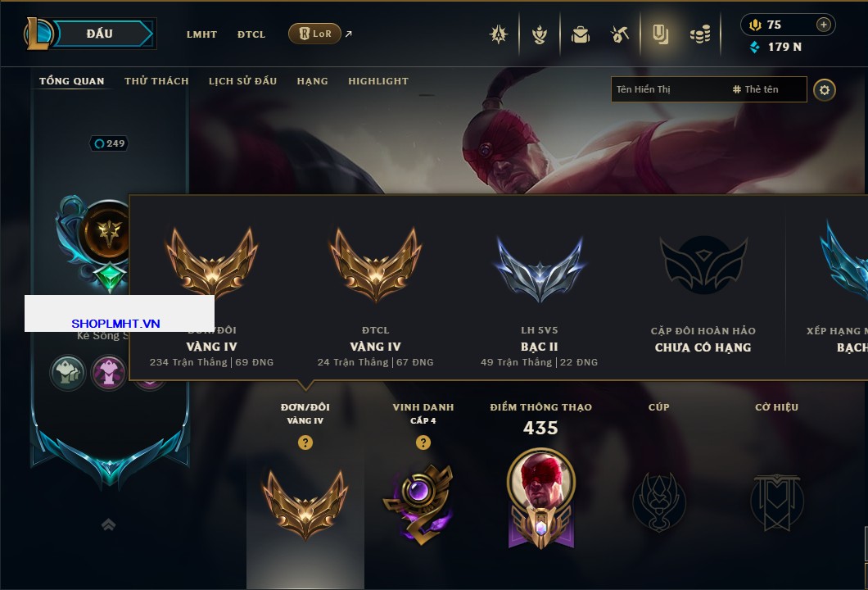Open profile settings gear icon

point(825,90)
